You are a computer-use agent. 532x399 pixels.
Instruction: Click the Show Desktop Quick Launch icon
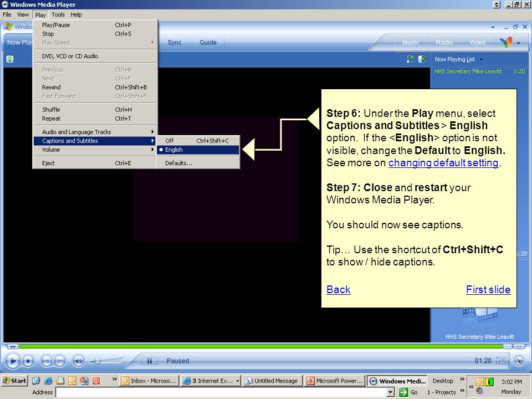[36, 381]
